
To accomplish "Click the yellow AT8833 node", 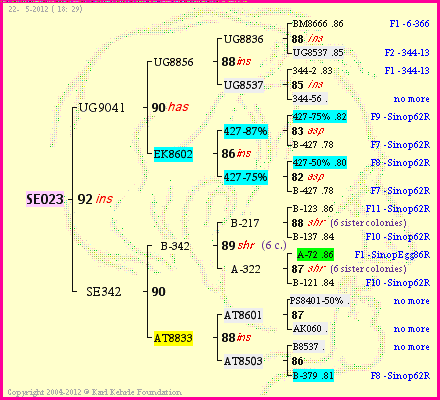I will 173,338.
